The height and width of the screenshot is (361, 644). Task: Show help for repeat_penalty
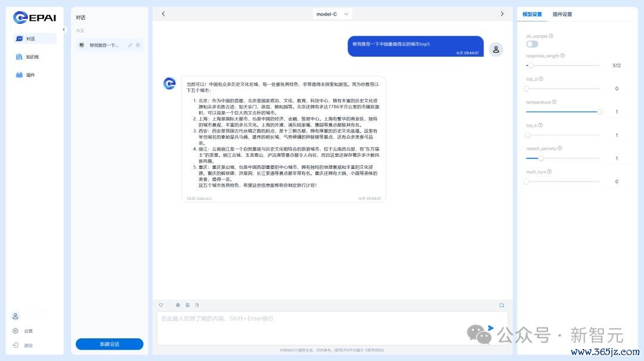560,149
